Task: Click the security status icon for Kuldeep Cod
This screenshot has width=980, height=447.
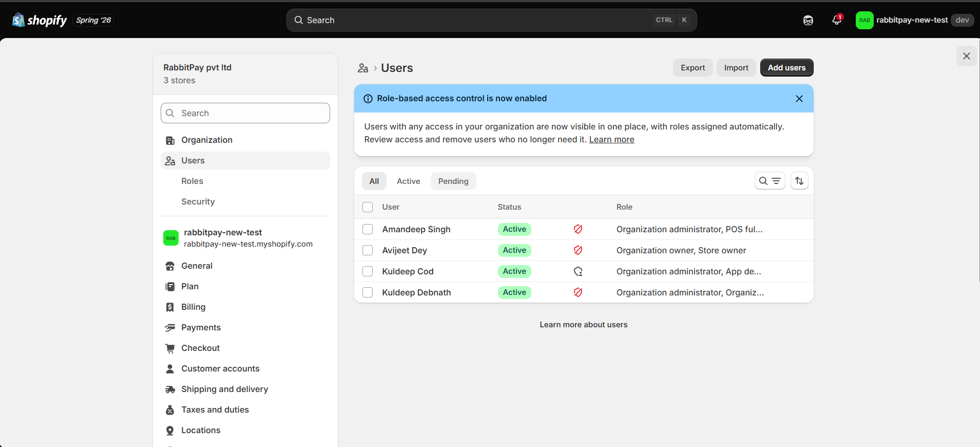Action: coord(578,271)
